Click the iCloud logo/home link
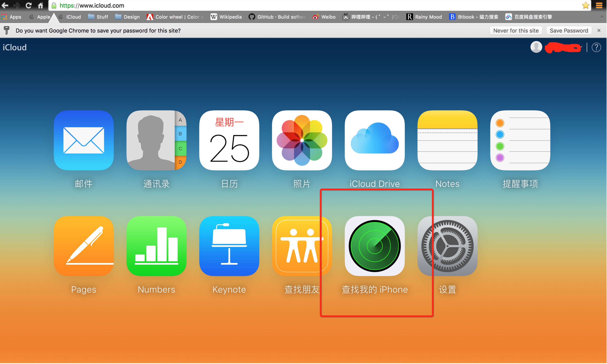Viewport: 607px width, 364px height. (15, 47)
